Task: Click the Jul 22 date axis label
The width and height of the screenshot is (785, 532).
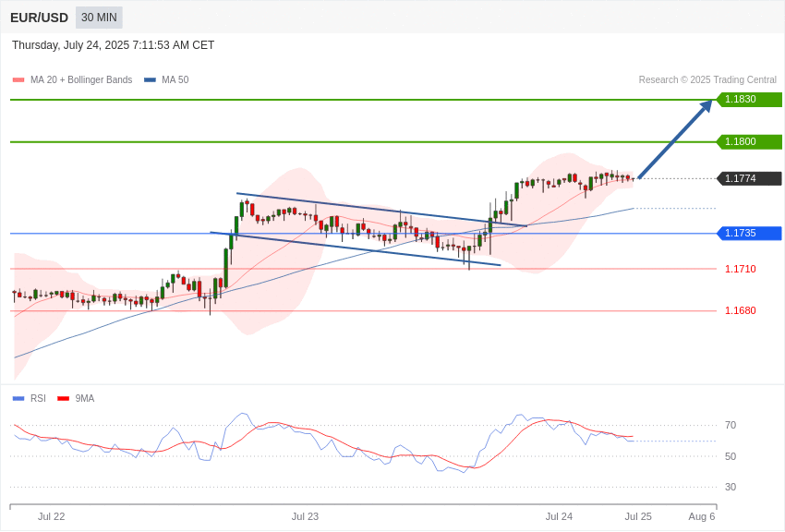Action: (51, 516)
